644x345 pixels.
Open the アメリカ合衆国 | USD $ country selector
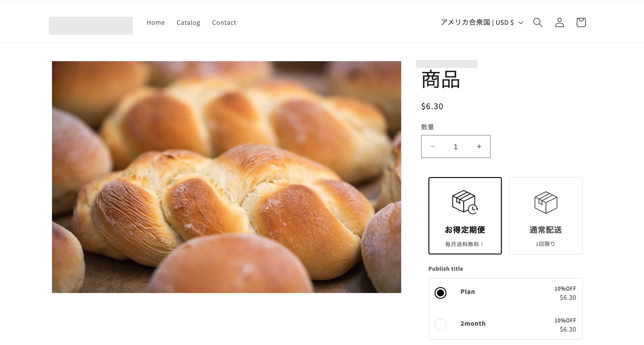coord(482,22)
